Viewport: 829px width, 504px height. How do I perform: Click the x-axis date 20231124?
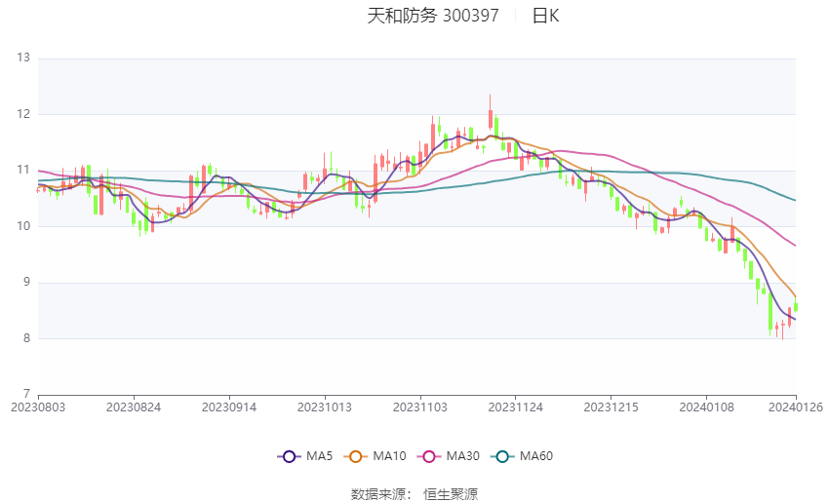516,407
